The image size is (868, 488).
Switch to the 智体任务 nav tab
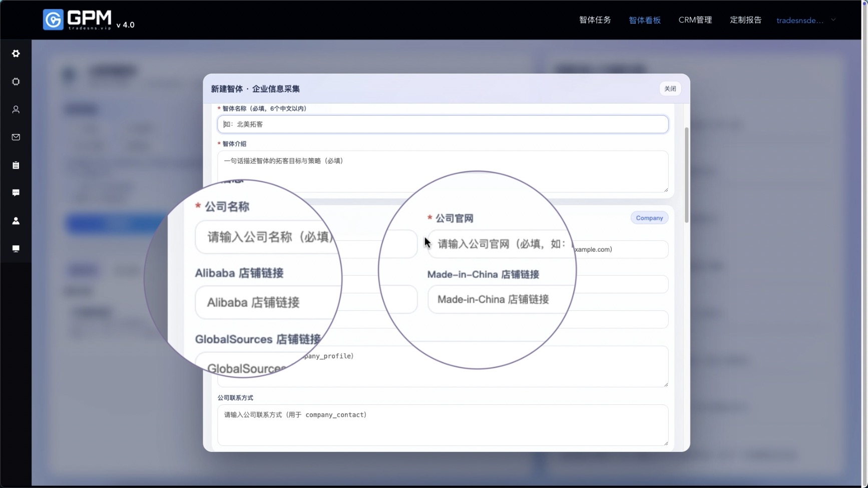(x=595, y=20)
